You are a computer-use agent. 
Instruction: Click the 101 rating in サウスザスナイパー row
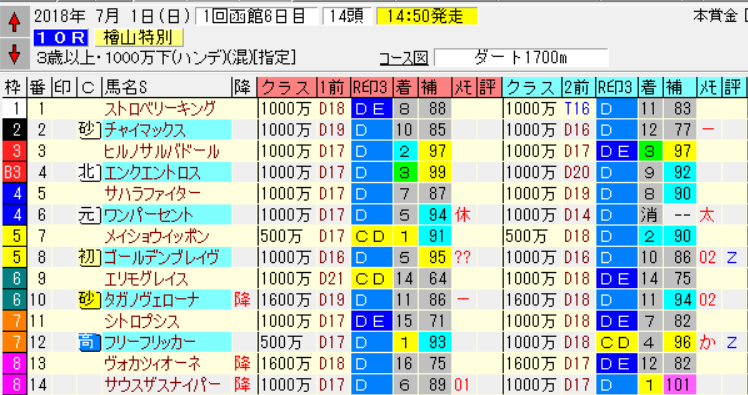pyautogui.click(x=679, y=385)
